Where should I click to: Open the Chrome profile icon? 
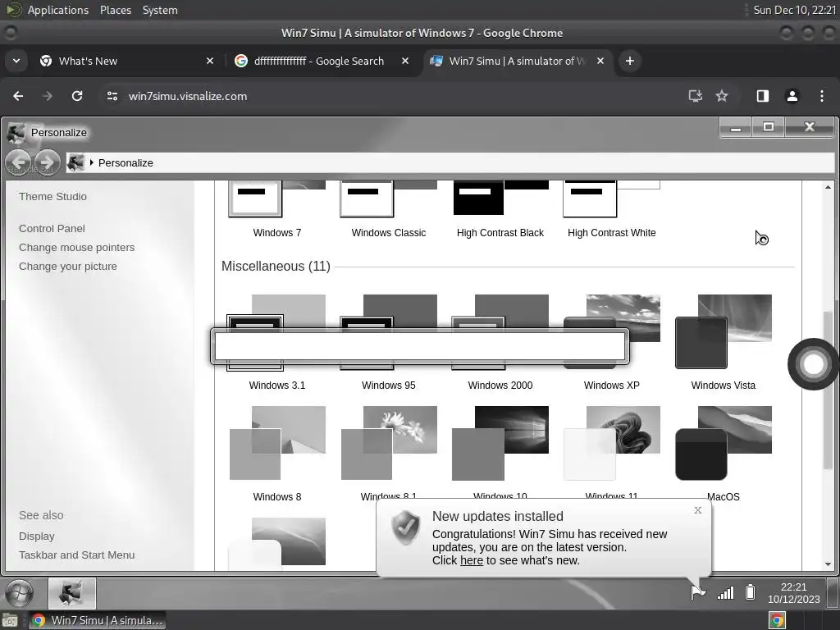pos(792,96)
